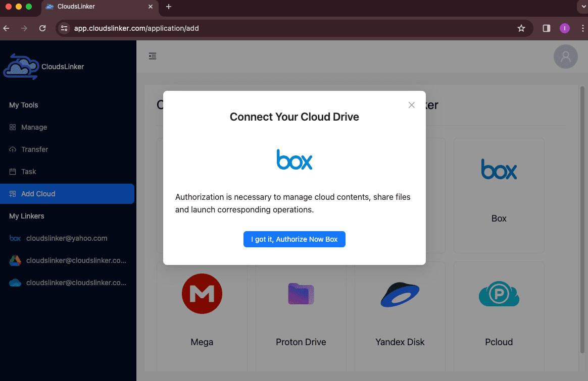Image resolution: width=588 pixels, height=381 pixels.
Task: Click I got it, Authorize Now Box button
Action: (295, 239)
